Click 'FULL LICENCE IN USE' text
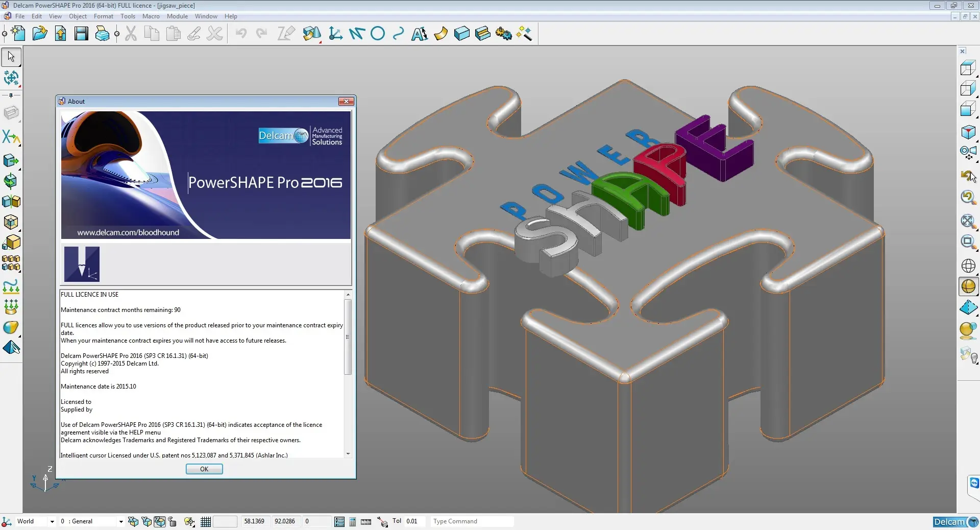 click(x=89, y=295)
